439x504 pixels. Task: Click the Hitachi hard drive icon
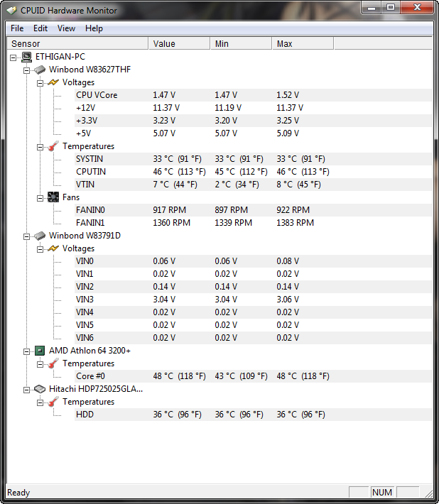click(x=40, y=389)
